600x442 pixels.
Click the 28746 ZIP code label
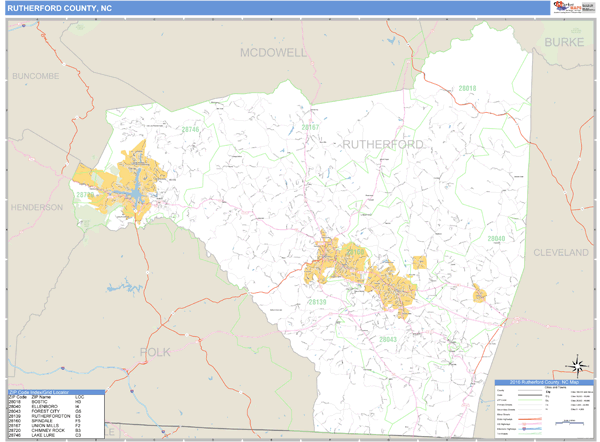(189, 130)
